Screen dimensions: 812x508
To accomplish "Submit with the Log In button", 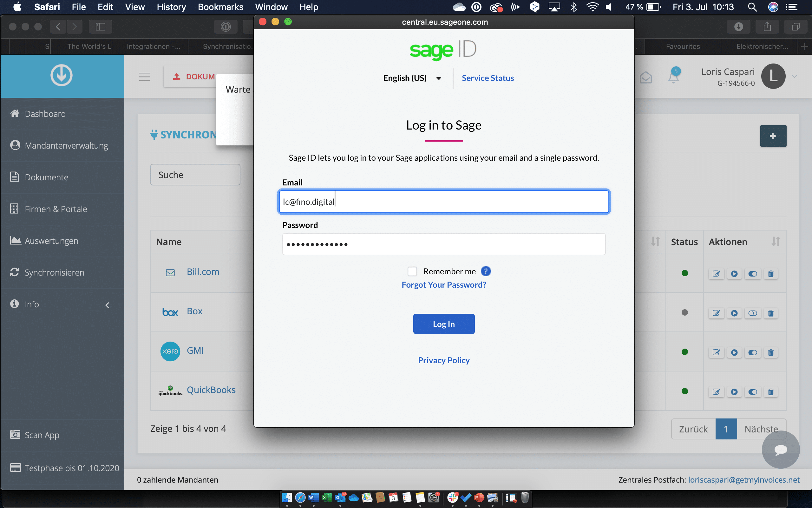I will tap(443, 324).
